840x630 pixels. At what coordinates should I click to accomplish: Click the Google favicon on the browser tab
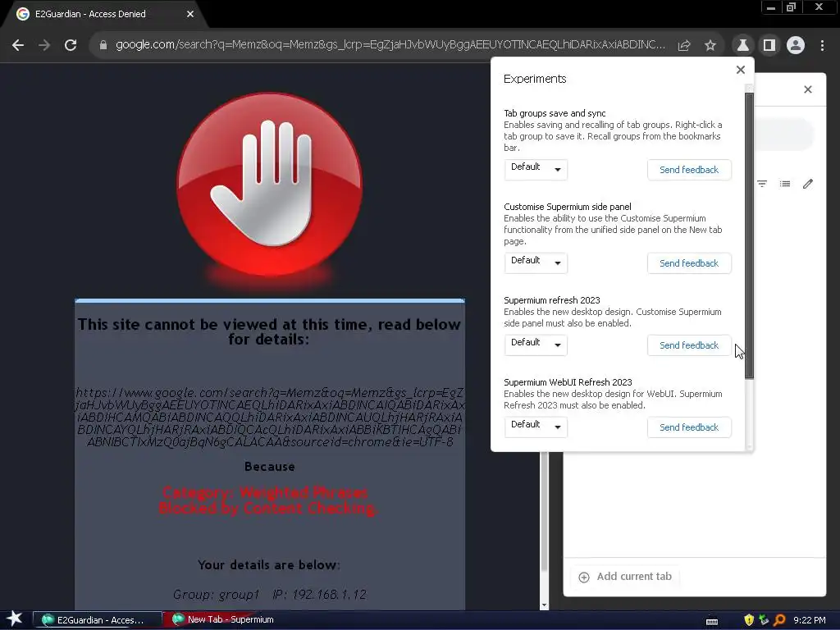(22, 14)
